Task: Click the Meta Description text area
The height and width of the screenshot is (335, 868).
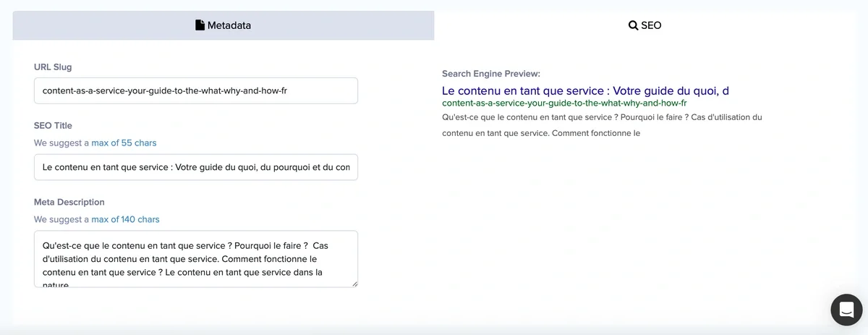Action: click(196, 259)
